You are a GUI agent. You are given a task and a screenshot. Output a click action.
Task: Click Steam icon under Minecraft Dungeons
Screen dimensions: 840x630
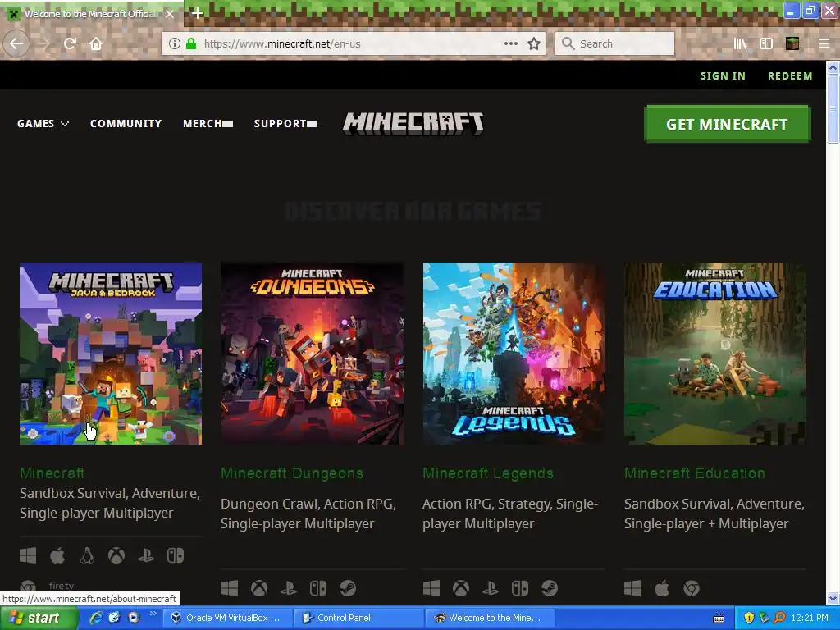tap(348, 588)
